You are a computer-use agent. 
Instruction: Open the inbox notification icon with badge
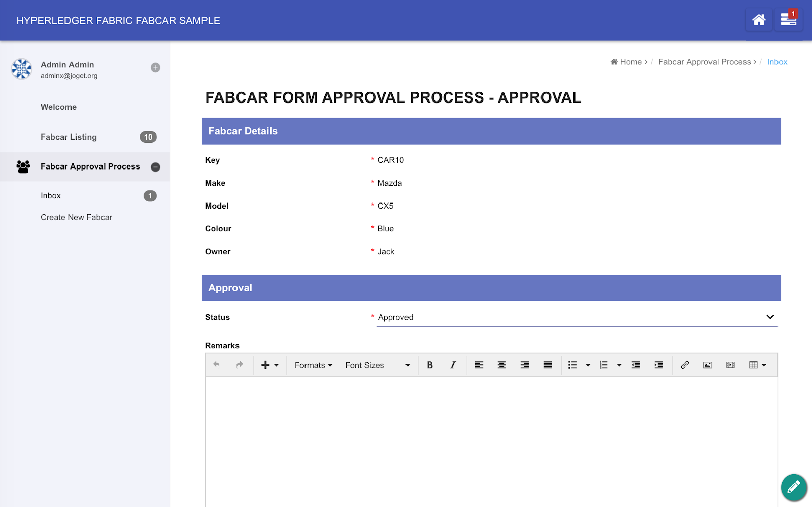pyautogui.click(x=789, y=20)
